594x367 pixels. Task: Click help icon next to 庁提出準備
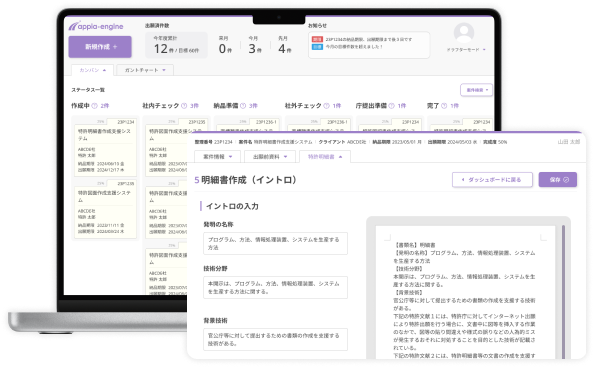(392, 106)
